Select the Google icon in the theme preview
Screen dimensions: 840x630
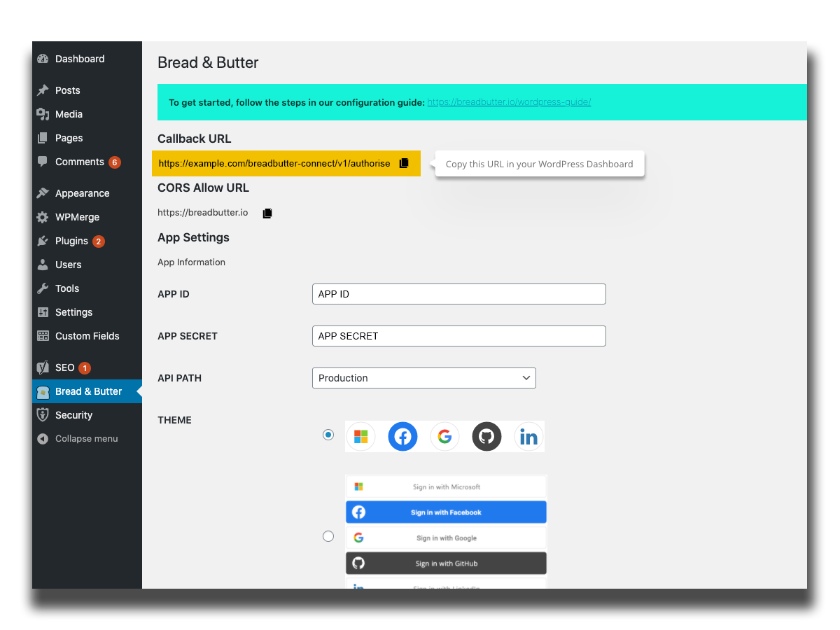444,435
